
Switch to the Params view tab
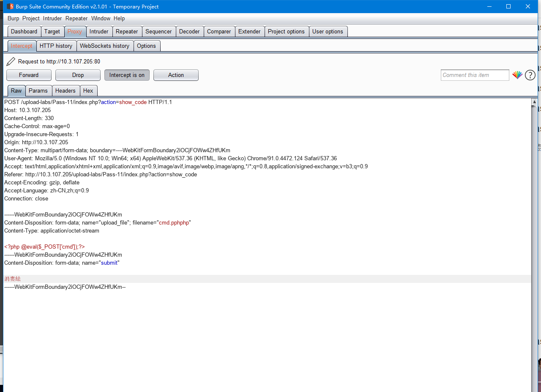[38, 91]
